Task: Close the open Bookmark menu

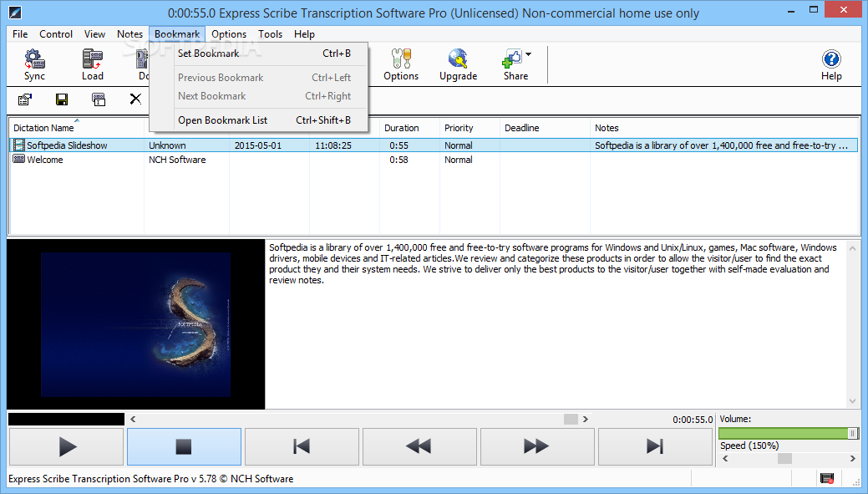Action: 177,34
